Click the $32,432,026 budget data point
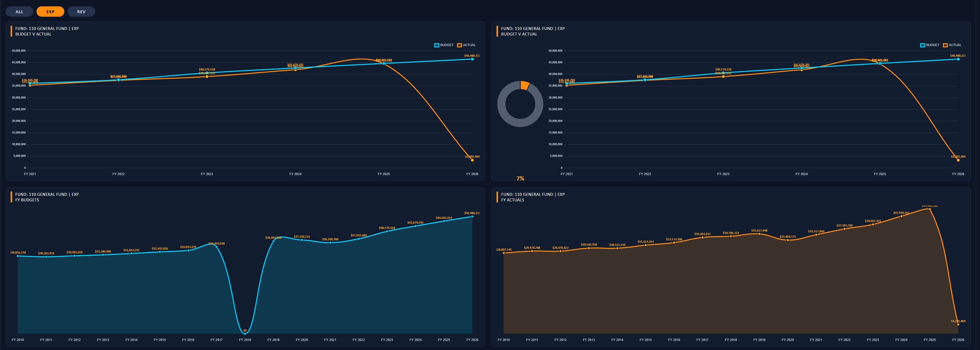The width and height of the screenshot is (980, 350). pos(160,252)
